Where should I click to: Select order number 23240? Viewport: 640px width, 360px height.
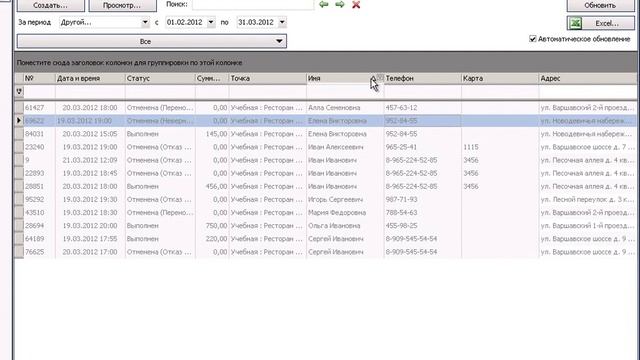[x=34, y=147]
